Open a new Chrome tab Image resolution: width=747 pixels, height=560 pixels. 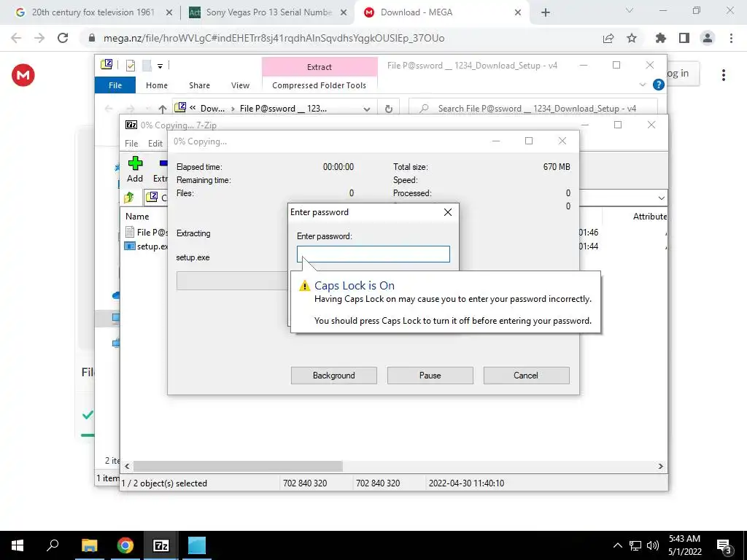[546, 13]
